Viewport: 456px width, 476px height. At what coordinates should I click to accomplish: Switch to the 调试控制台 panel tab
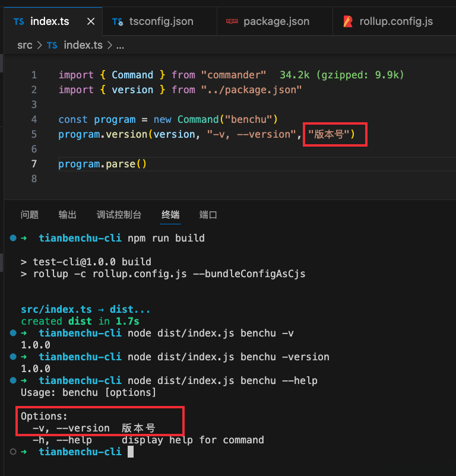tap(119, 215)
